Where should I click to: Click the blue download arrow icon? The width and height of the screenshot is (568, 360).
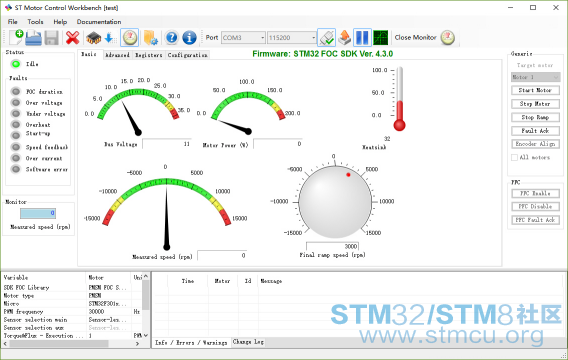[110, 38]
